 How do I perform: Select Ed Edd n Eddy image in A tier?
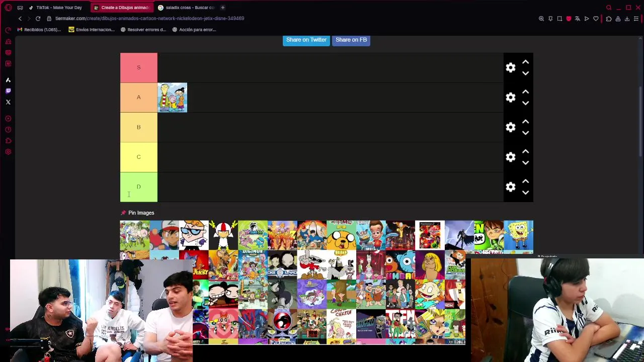click(173, 98)
